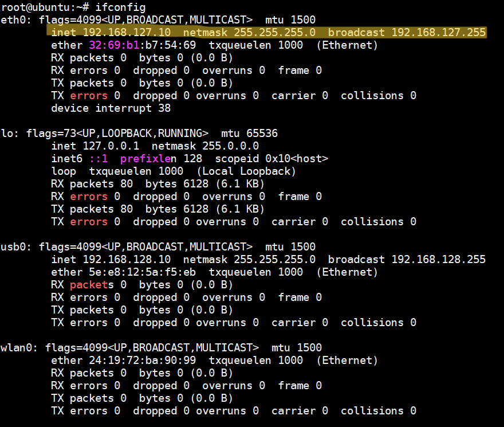Click the device interrupt 38 line

pos(111,108)
